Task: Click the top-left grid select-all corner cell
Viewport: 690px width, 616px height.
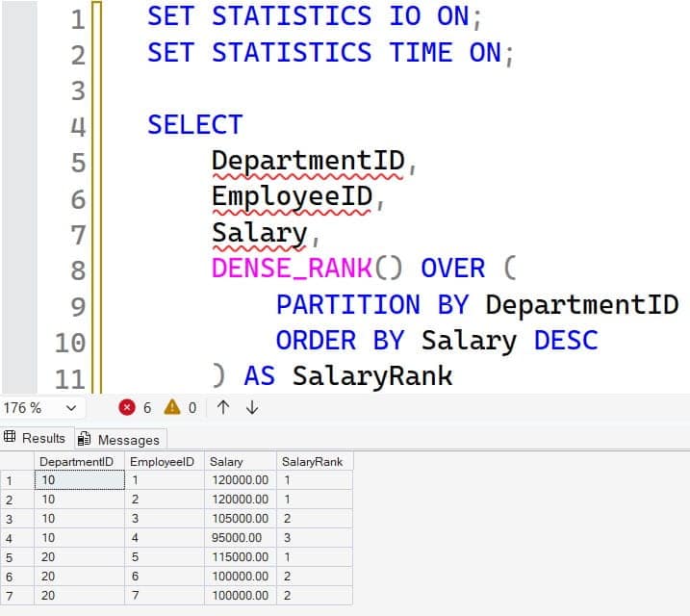Action: (17, 462)
